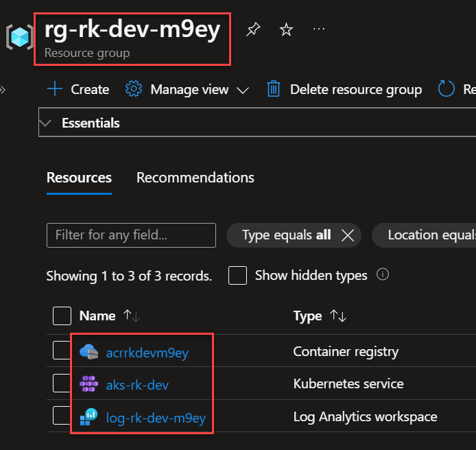Open the Manage view dropdown
Screen dimensions: 476x450
pos(187,90)
